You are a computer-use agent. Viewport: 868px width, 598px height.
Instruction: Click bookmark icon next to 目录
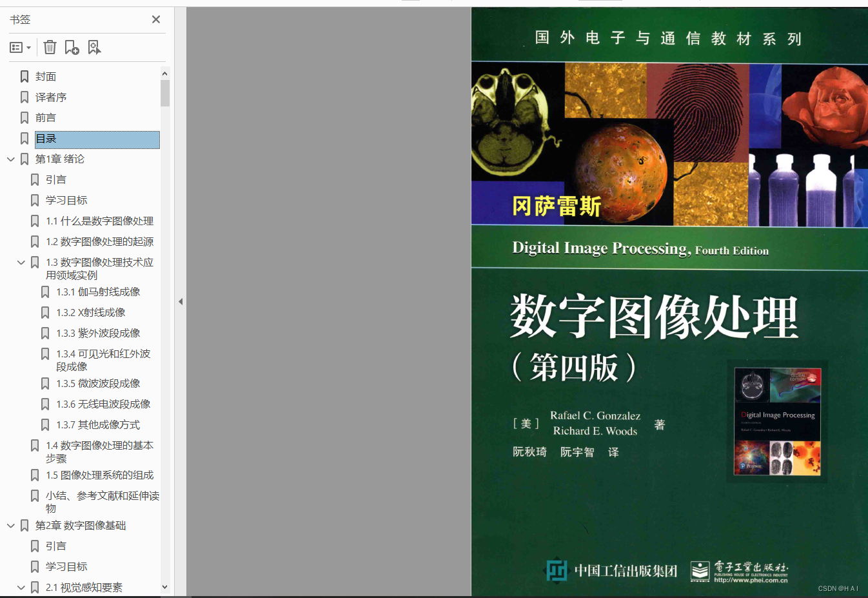pyautogui.click(x=25, y=139)
